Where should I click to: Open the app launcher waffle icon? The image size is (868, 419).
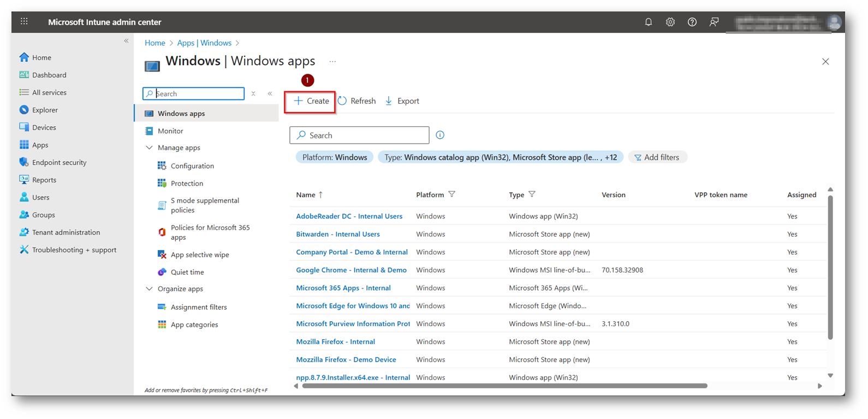pyautogui.click(x=24, y=21)
